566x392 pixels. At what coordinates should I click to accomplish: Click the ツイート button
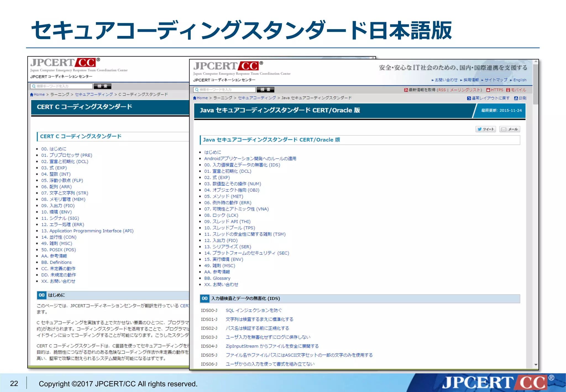point(486,129)
